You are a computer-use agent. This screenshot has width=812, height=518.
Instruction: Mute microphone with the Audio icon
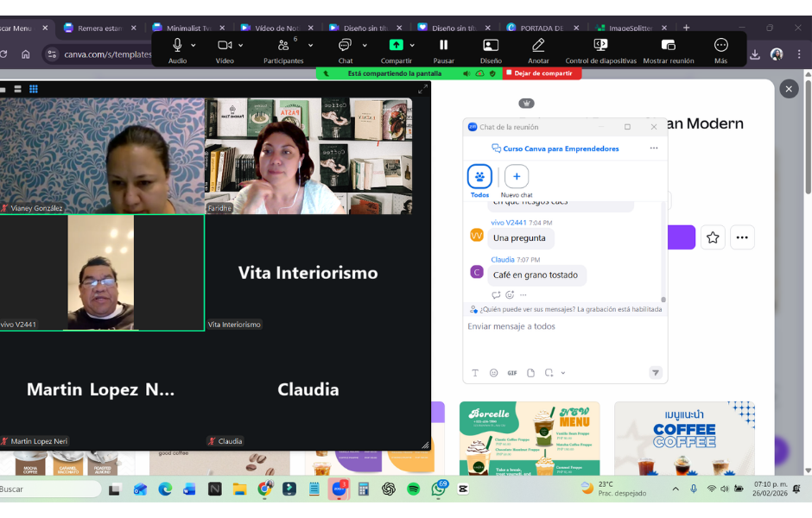(x=177, y=46)
